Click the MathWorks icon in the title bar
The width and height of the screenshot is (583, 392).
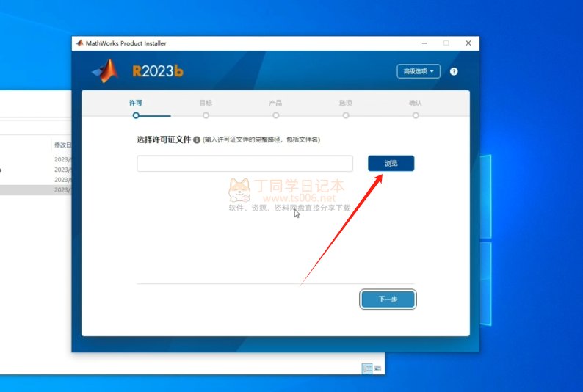(79, 43)
